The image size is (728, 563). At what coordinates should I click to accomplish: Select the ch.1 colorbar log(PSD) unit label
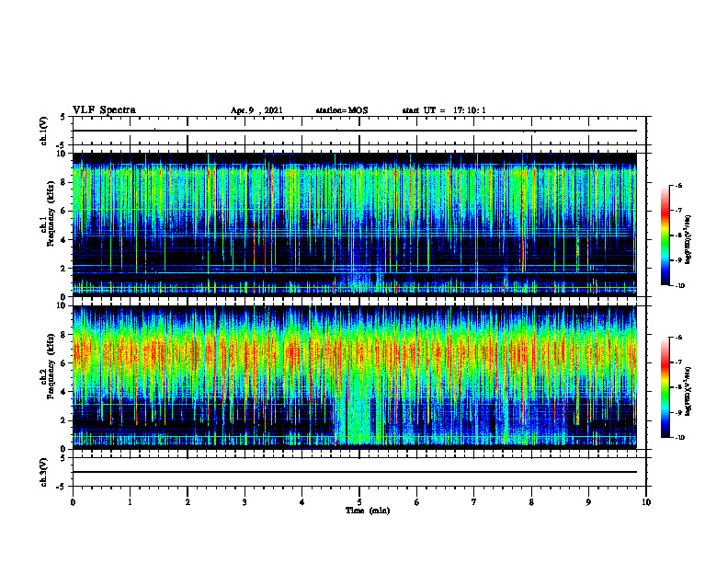point(688,239)
